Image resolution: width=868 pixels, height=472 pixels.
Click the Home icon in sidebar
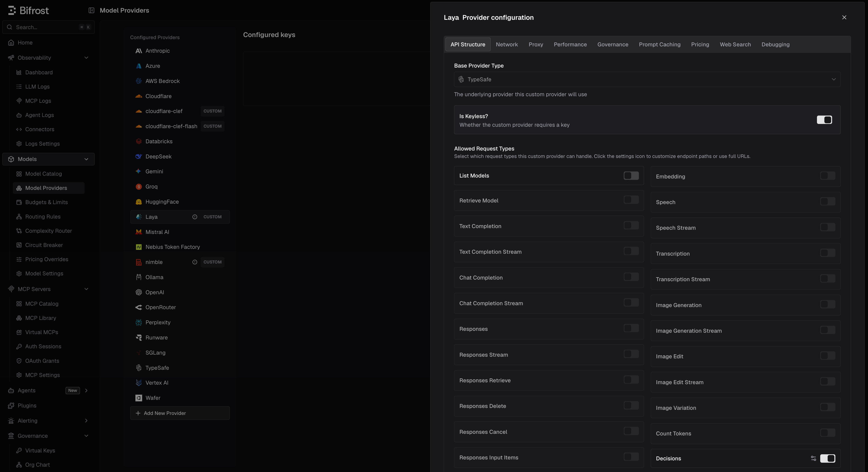pyautogui.click(x=11, y=43)
